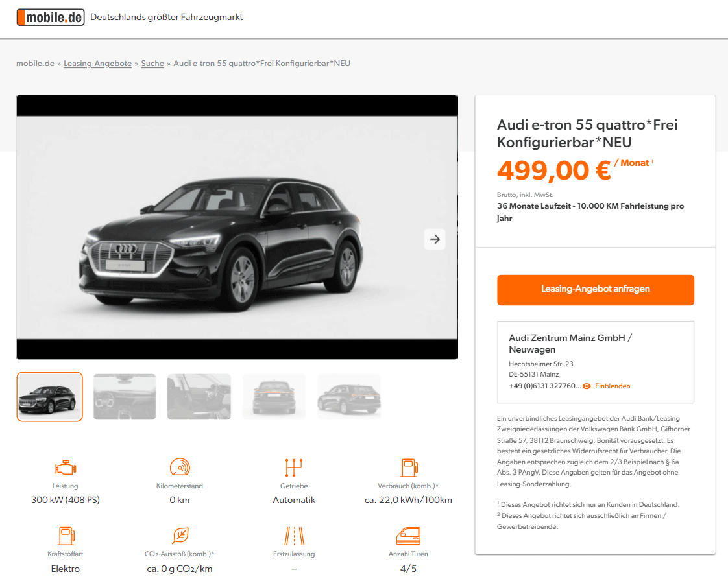Click the Kilometerstand gauge icon
The height and width of the screenshot is (579, 728).
tap(180, 467)
